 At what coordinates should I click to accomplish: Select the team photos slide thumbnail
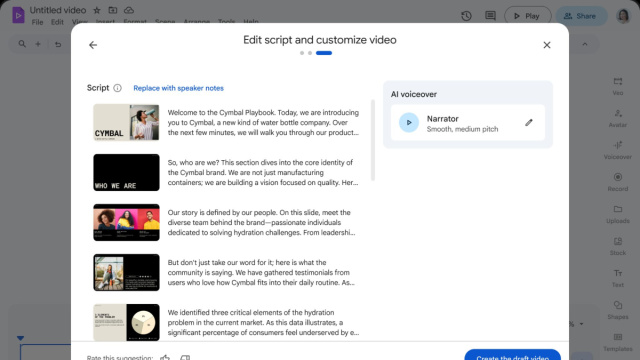[126, 222]
